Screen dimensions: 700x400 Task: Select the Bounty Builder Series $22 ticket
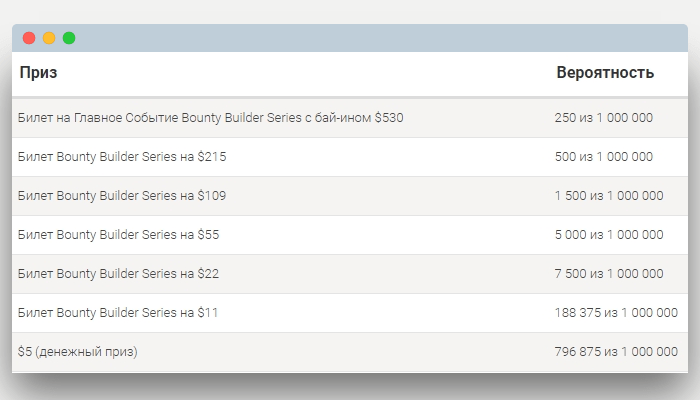tap(350, 274)
